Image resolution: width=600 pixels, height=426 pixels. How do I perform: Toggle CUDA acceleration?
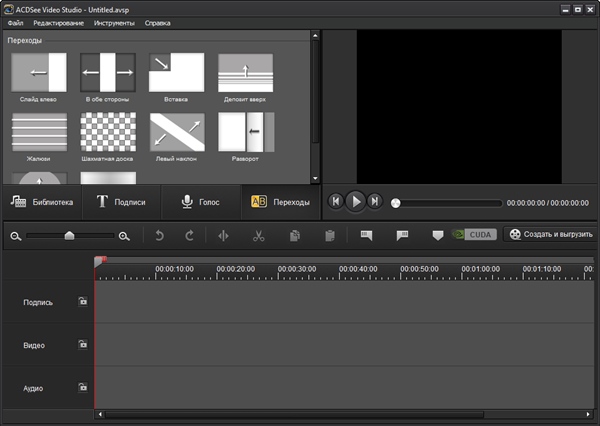(474, 235)
